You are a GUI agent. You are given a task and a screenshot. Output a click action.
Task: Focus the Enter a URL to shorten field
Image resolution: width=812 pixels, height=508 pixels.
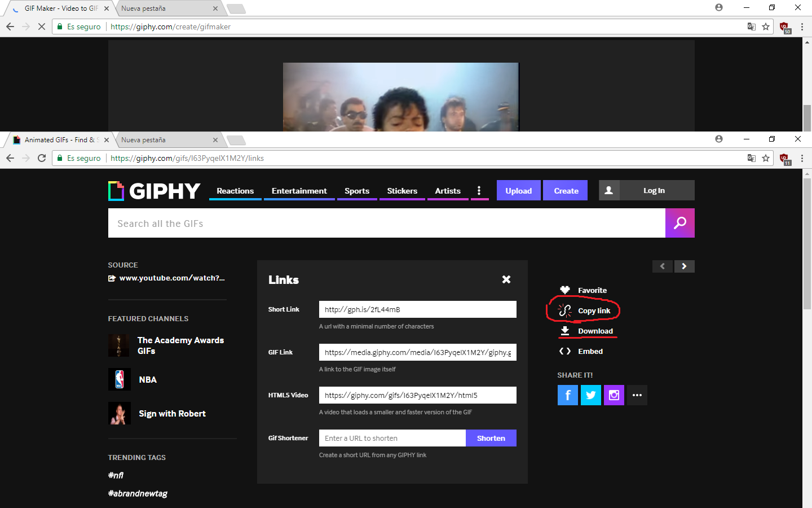(x=392, y=438)
